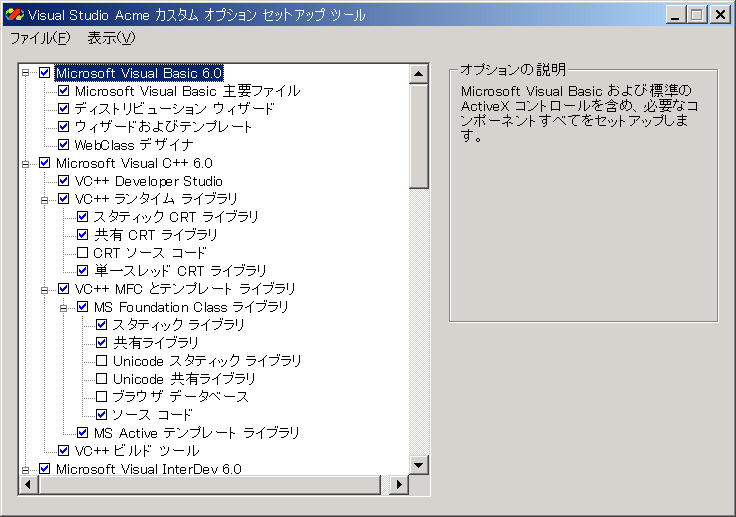Click the horizontal scrollbar left arrow

point(28,485)
